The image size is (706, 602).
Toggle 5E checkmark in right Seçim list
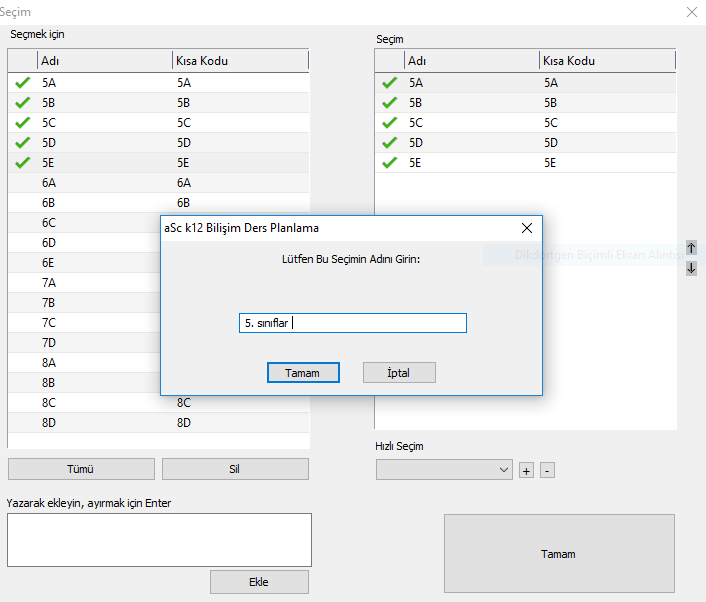coord(389,163)
